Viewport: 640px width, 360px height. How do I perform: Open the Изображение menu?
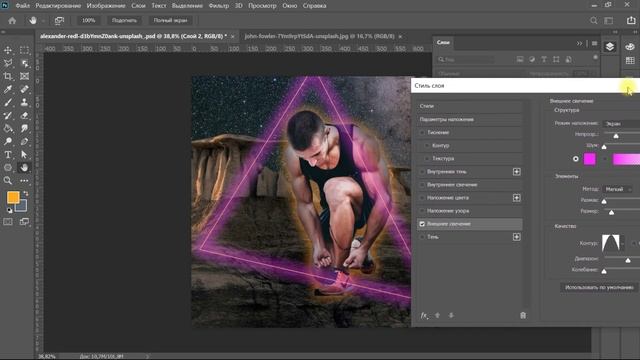pyautogui.click(x=106, y=6)
